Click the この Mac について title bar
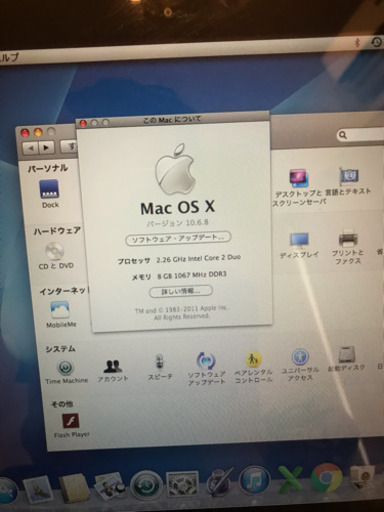 [x=173, y=120]
